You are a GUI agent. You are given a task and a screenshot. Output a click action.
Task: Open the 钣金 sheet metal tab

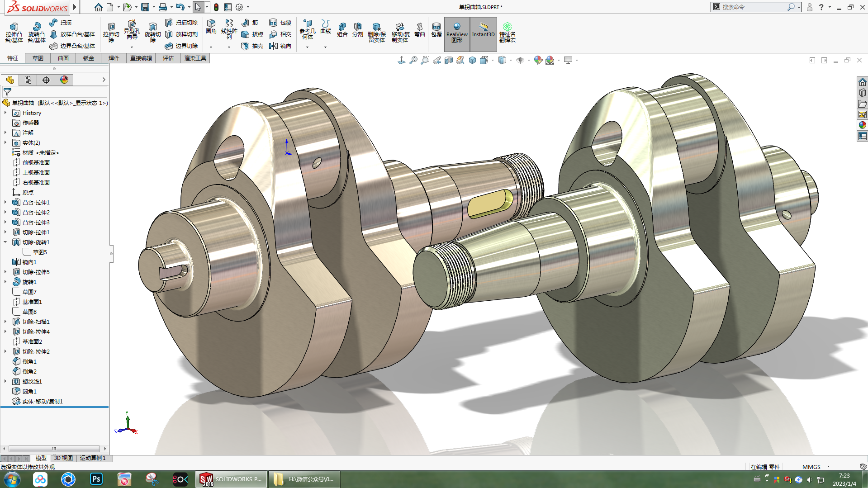coord(89,58)
